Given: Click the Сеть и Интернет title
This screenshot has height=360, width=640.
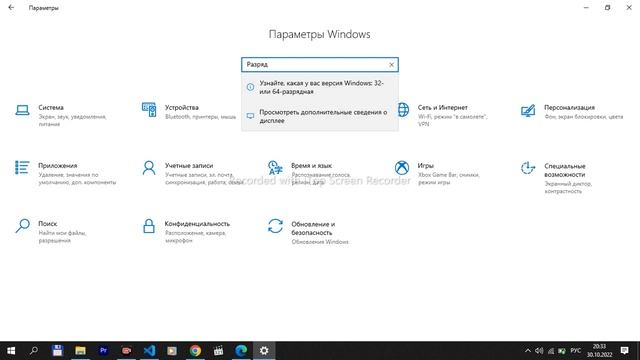Looking at the screenshot, I should [x=442, y=107].
